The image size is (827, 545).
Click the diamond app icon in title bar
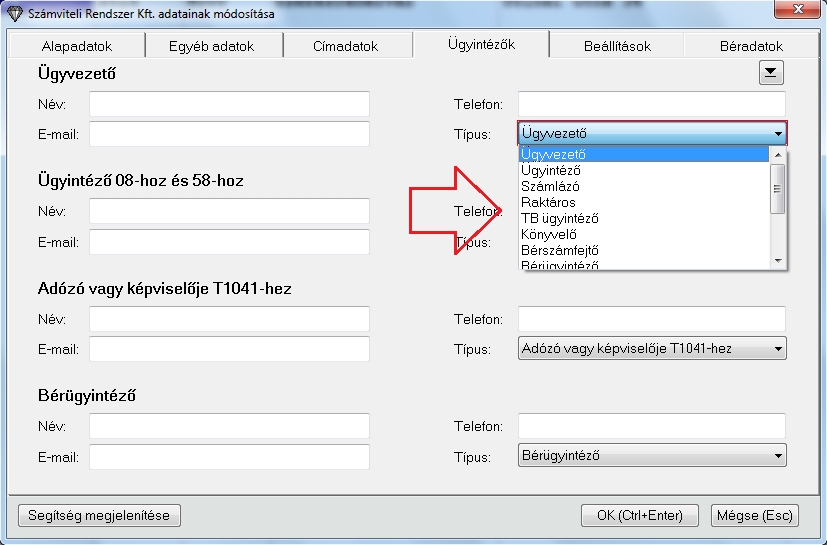13,14
